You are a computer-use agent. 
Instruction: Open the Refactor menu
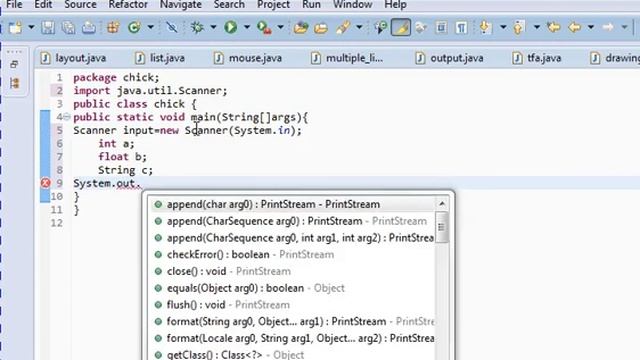point(128,5)
